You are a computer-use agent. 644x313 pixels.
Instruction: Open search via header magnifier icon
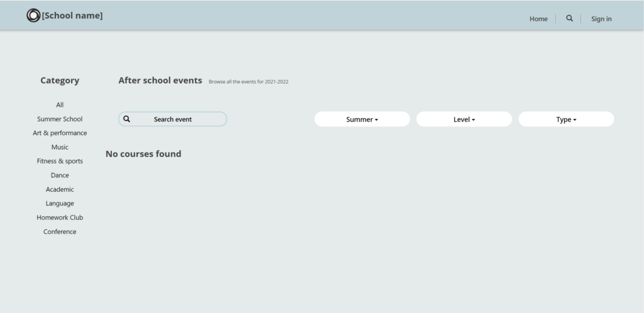(569, 18)
